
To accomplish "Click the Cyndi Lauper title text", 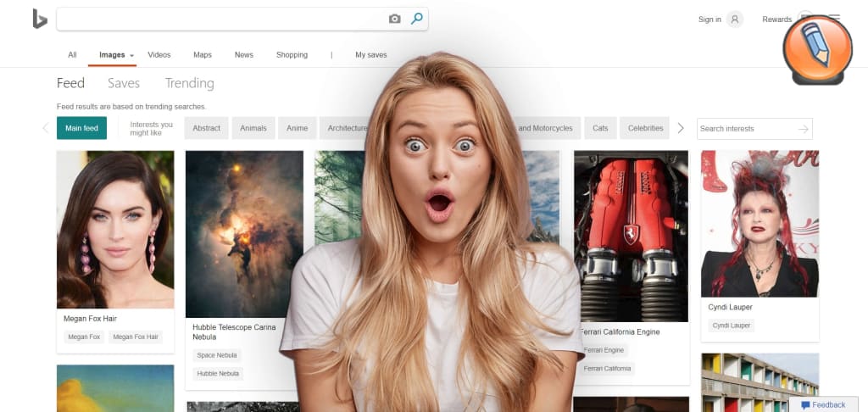I will tap(730, 308).
